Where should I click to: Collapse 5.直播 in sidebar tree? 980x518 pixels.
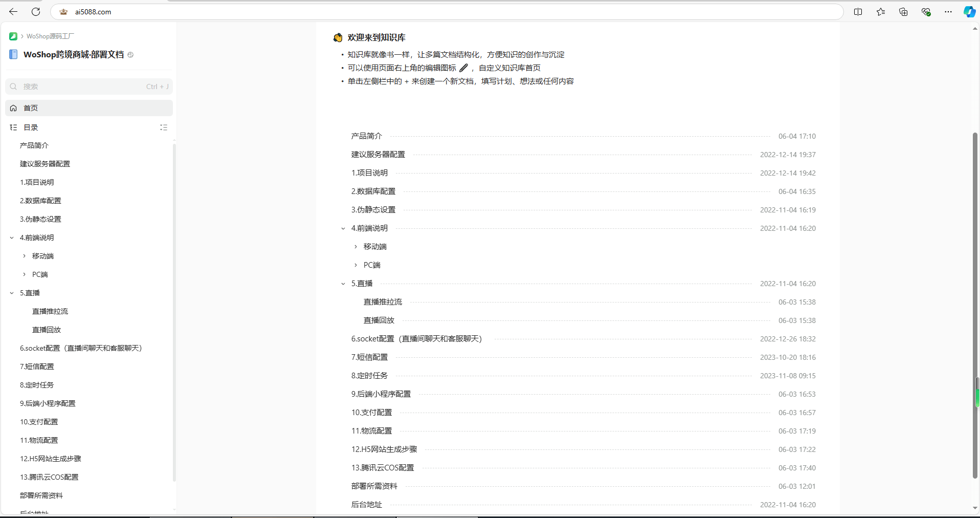[12, 293]
